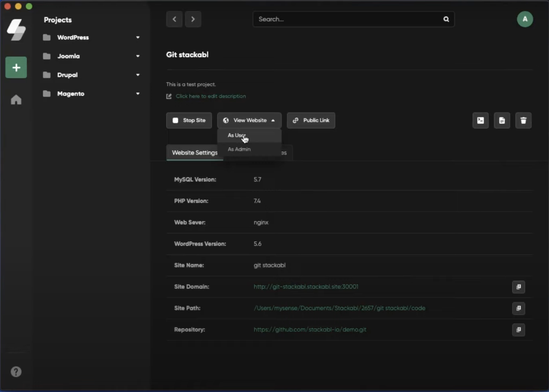The height and width of the screenshot is (392, 549).
Task: Click the help question mark icon
Action: click(x=16, y=371)
